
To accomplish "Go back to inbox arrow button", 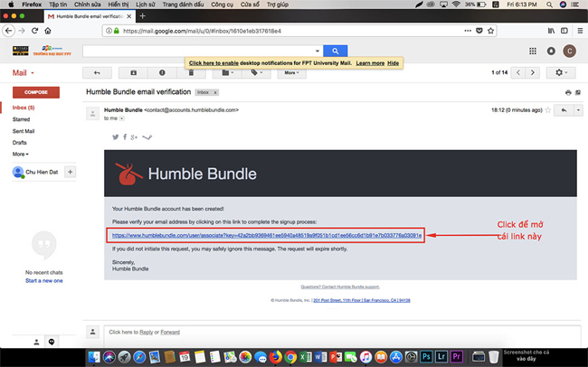I will point(97,72).
